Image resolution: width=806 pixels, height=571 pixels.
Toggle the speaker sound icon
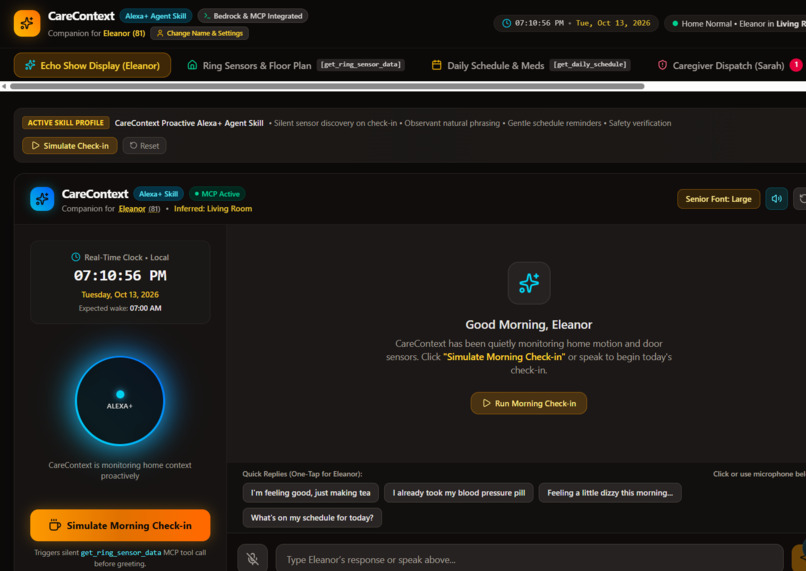pyautogui.click(x=776, y=199)
